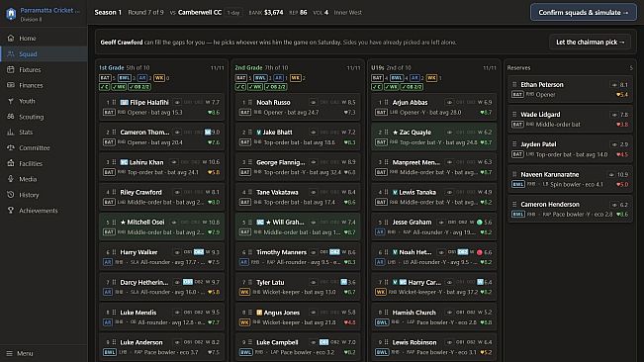
Task: Toggle the W marker for Tyler Latu
Action: (344, 282)
